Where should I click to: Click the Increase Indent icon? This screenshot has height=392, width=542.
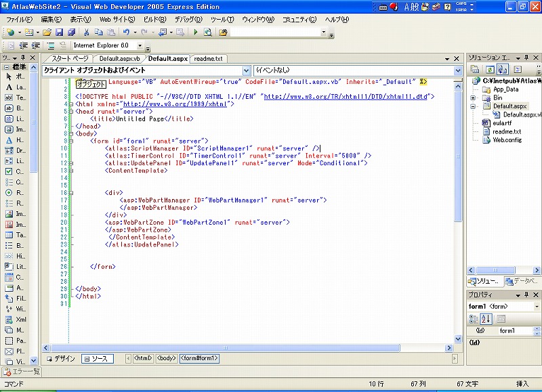coord(35,45)
